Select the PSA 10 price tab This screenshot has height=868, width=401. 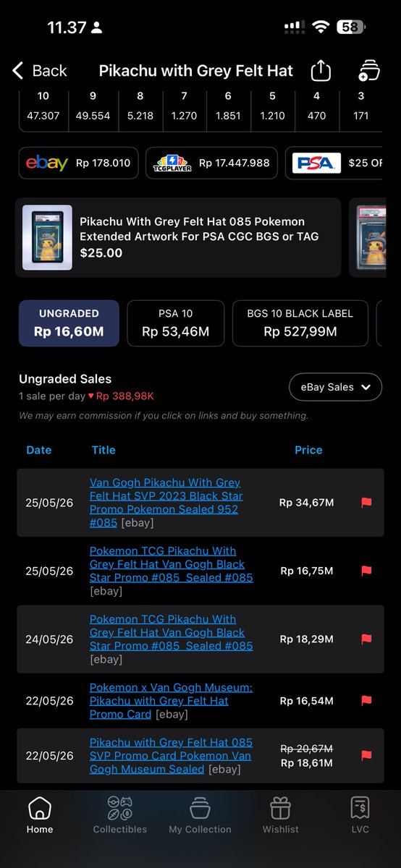174,323
